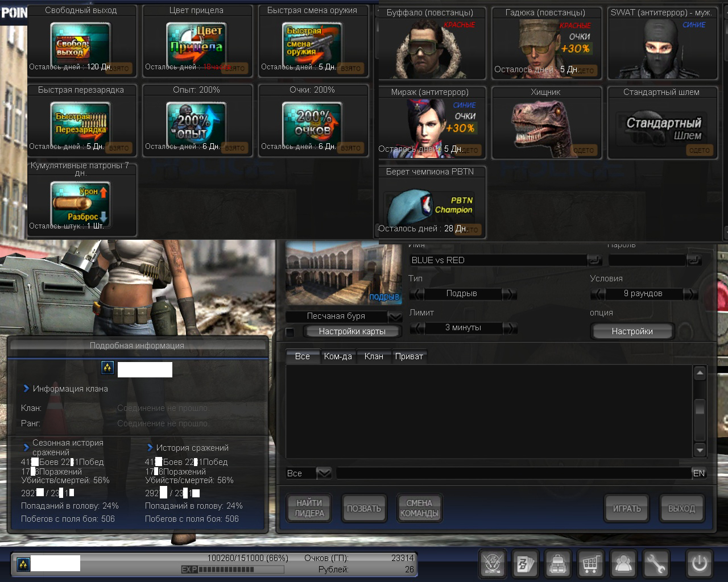The height and width of the screenshot is (582, 728).
Task: Open the chat channel Все dropdown
Action: click(324, 473)
